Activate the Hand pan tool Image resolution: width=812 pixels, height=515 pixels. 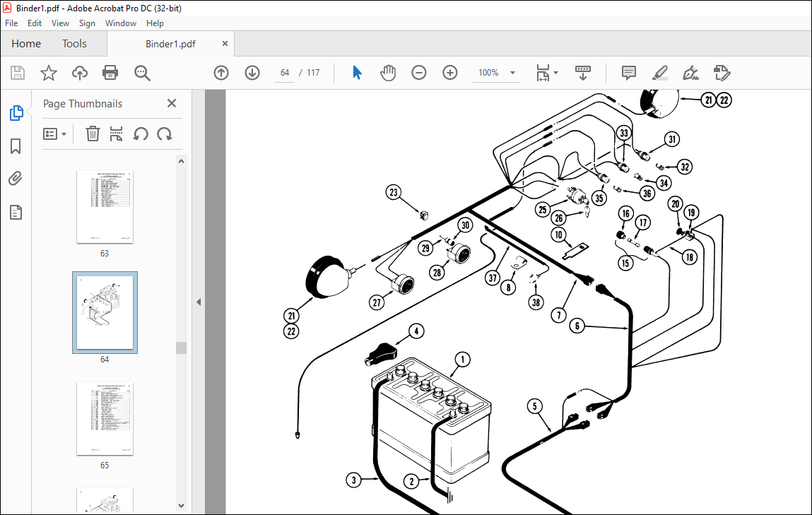388,73
